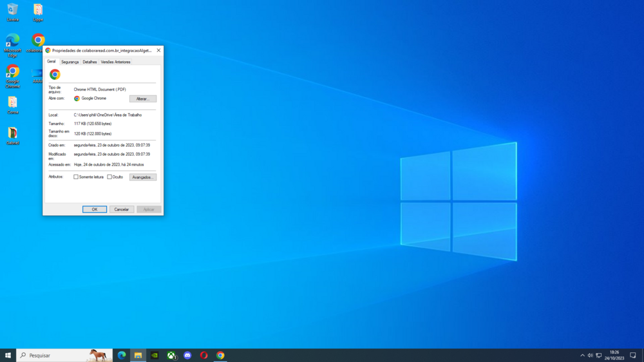Open Discord from the taskbar

click(x=187, y=356)
